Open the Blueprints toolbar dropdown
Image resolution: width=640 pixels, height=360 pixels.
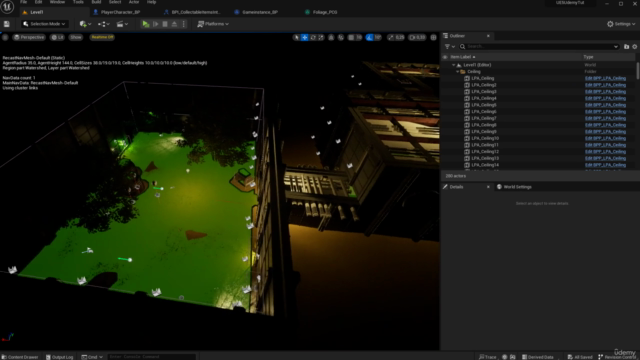pyautogui.click(x=104, y=24)
